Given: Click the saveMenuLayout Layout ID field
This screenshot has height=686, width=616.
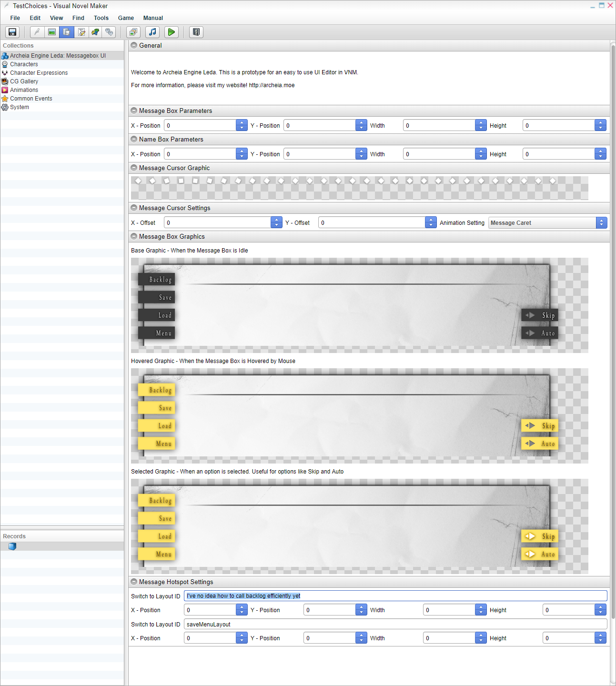Looking at the screenshot, I should [395, 624].
